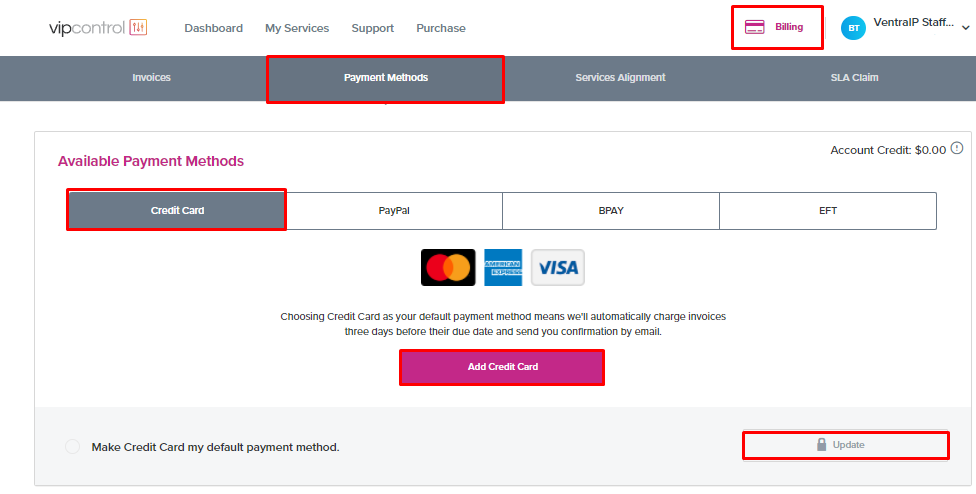Switch to the Services Alignment tab
The height and width of the screenshot is (494, 976).
coord(620,78)
